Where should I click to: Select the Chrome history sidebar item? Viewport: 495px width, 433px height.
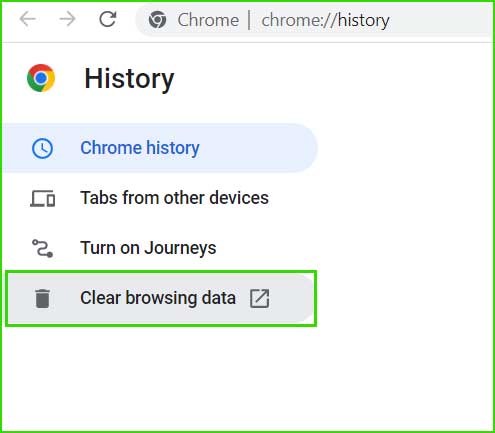tap(159, 148)
